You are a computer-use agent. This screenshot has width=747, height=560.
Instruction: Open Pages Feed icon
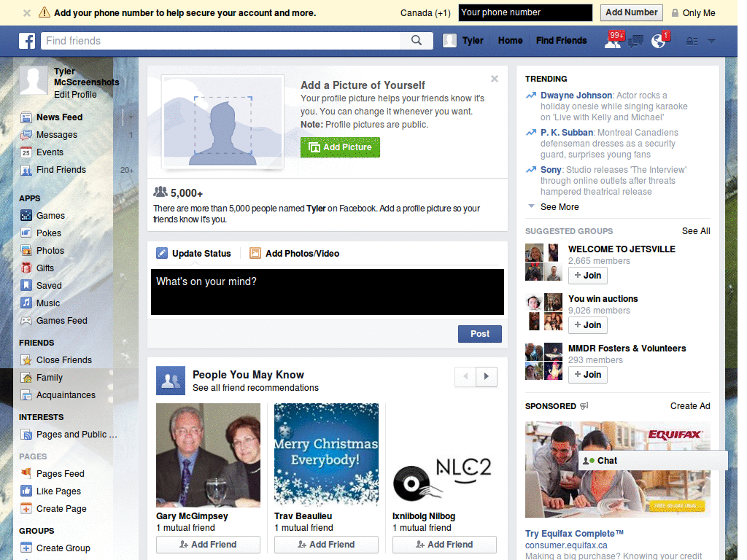coord(26,473)
